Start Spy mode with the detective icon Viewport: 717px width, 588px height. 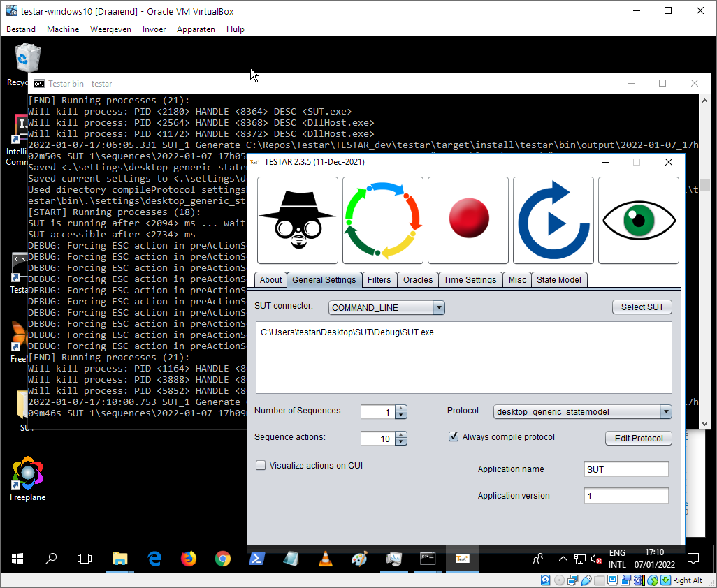298,220
